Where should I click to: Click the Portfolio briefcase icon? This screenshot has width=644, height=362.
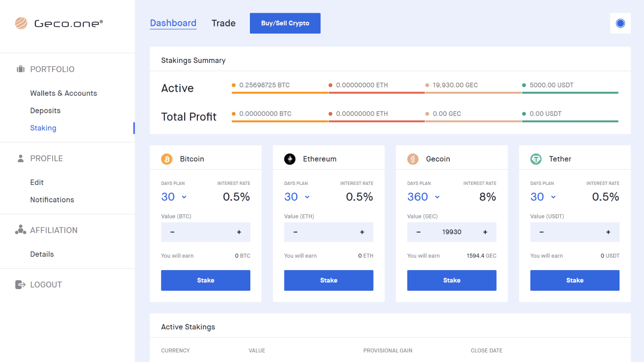[x=20, y=69]
